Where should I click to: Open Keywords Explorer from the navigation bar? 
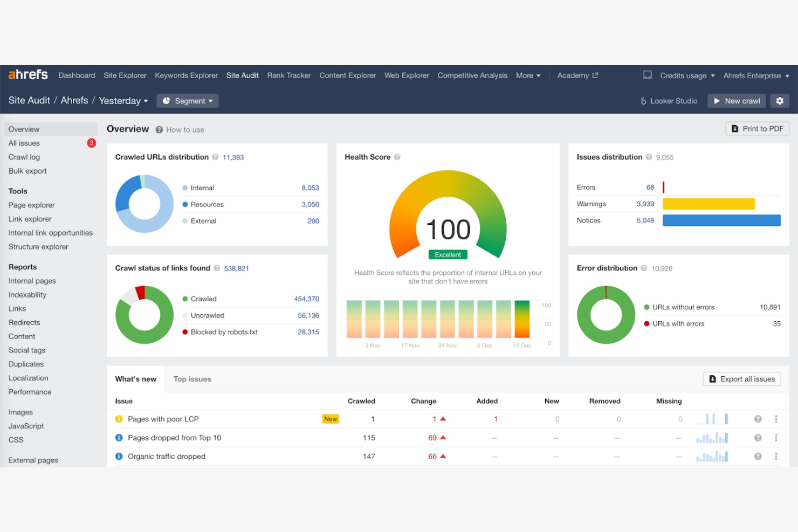(186, 75)
